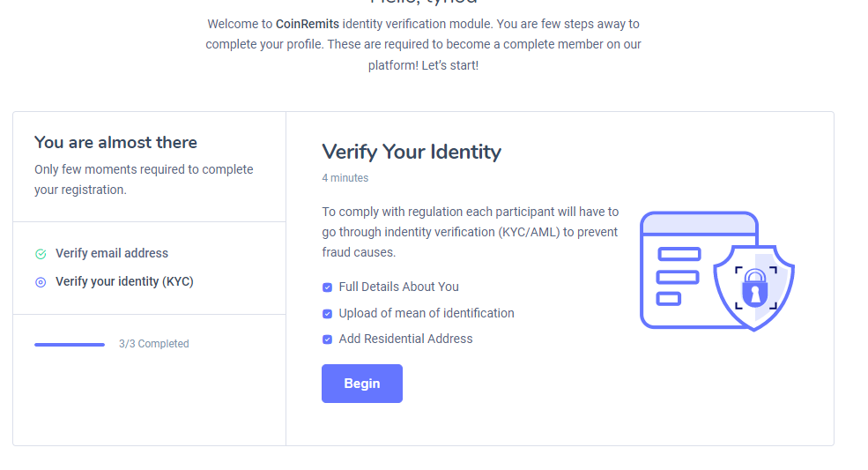
Task: Select the Verify your identity (KYC) step
Action: pos(124,281)
